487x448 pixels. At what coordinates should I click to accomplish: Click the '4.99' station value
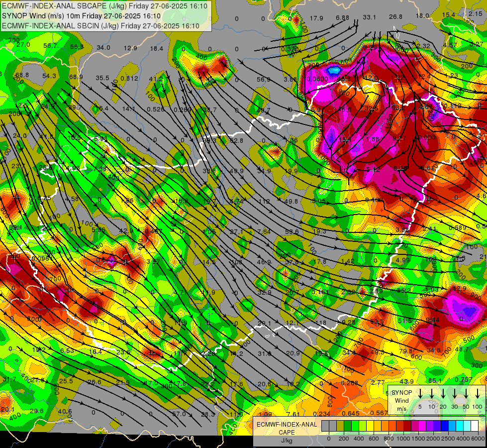click(x=403, y=260)
